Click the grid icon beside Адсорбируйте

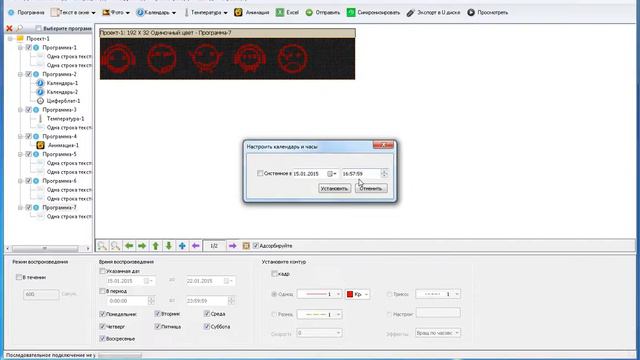[x=246, y=246]
